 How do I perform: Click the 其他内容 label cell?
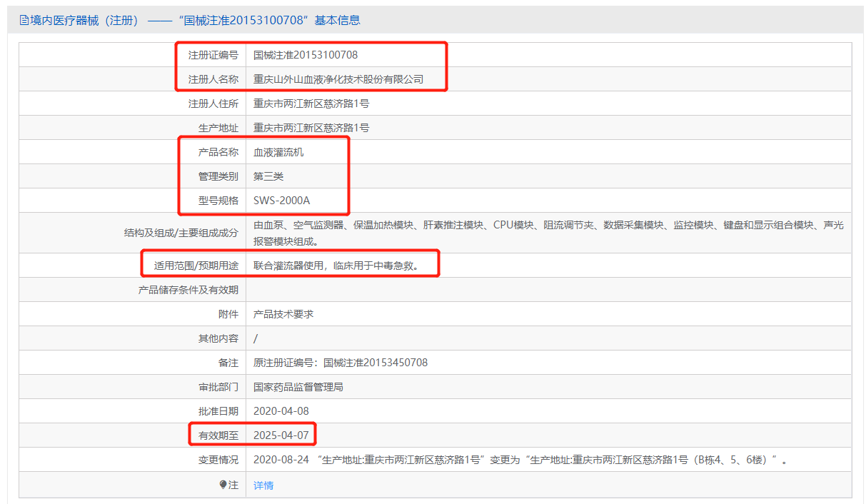[218, 338]
